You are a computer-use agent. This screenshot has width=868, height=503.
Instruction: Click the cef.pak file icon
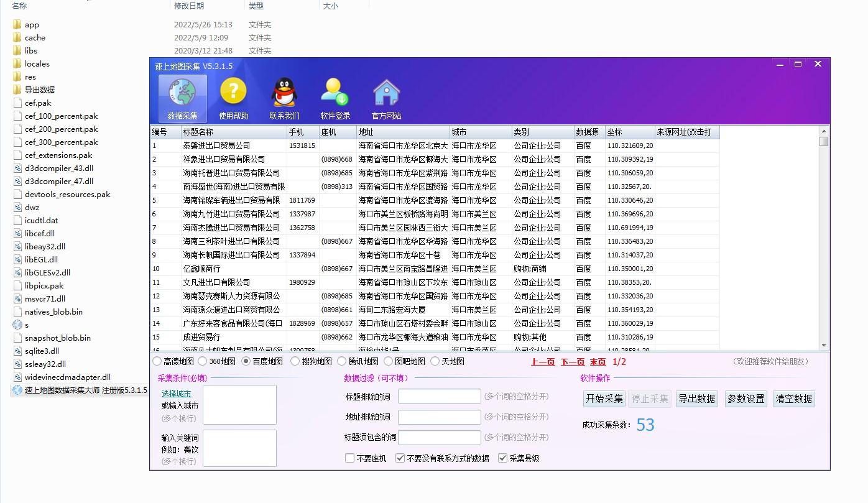pos(17,103)
